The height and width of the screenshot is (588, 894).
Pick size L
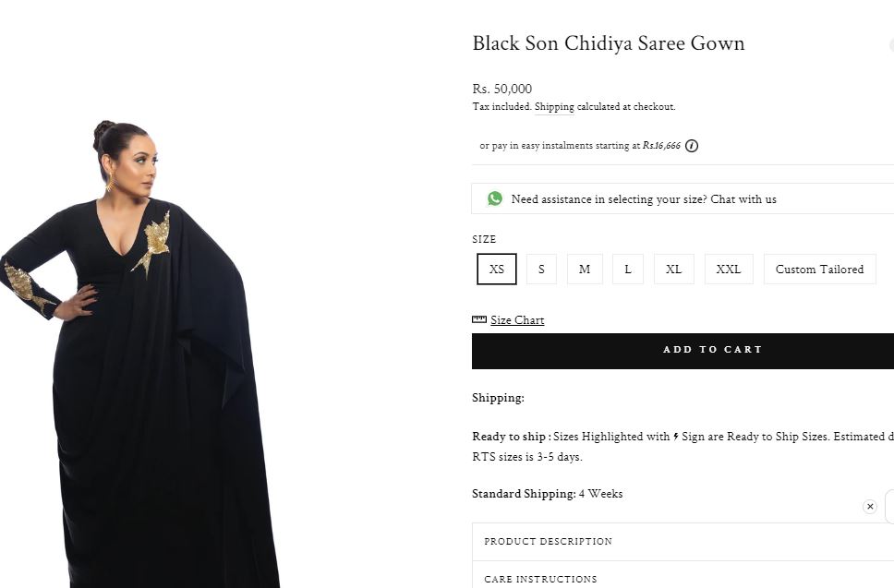628,270
